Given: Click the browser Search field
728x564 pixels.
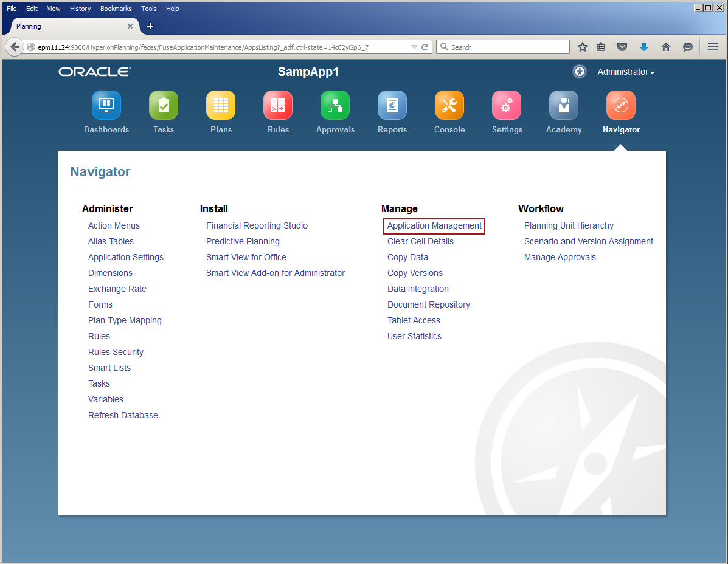Looking at the screenshot, I should click(503, 47).
